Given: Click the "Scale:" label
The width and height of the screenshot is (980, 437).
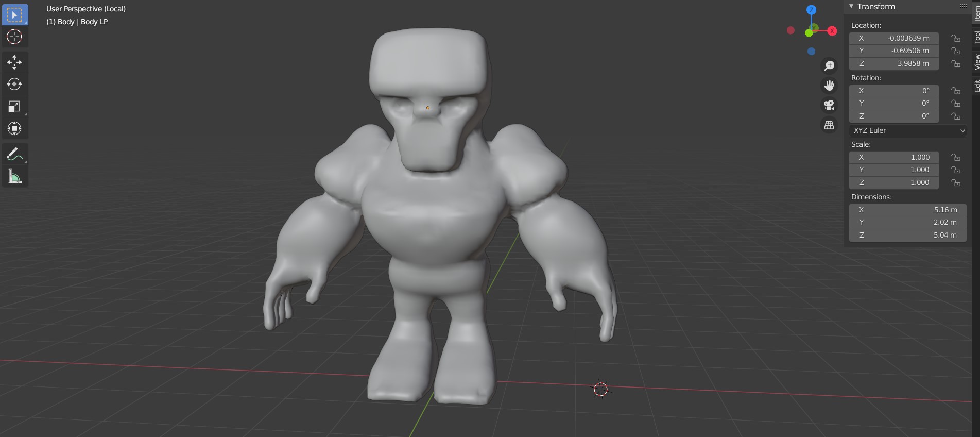Looking at the screenshot, I should [x=861, y=144].
